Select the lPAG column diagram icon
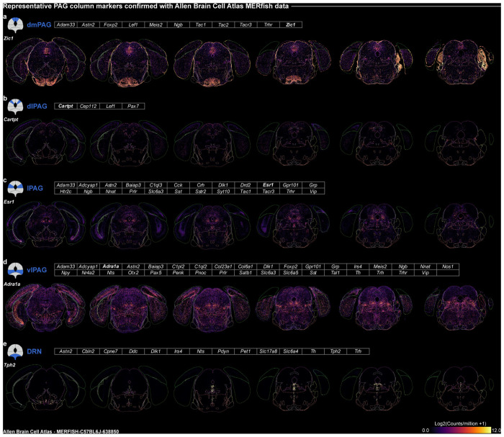The height and width of the screenshot is (437, 504). click(x=13, y=189)
